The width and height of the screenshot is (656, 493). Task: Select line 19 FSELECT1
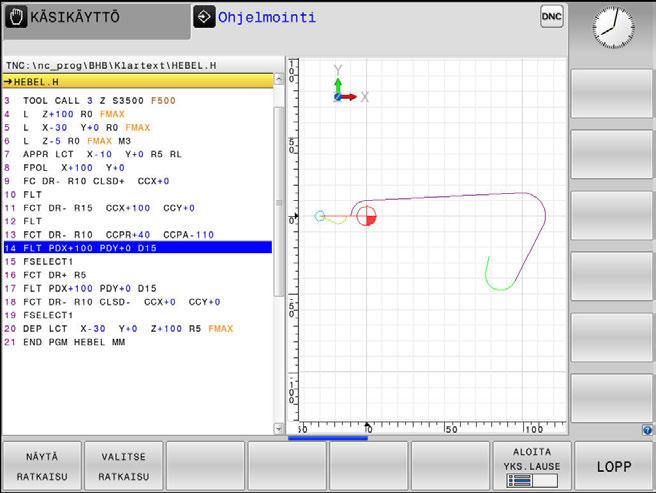pyautogui.click(x=138, y=315)
